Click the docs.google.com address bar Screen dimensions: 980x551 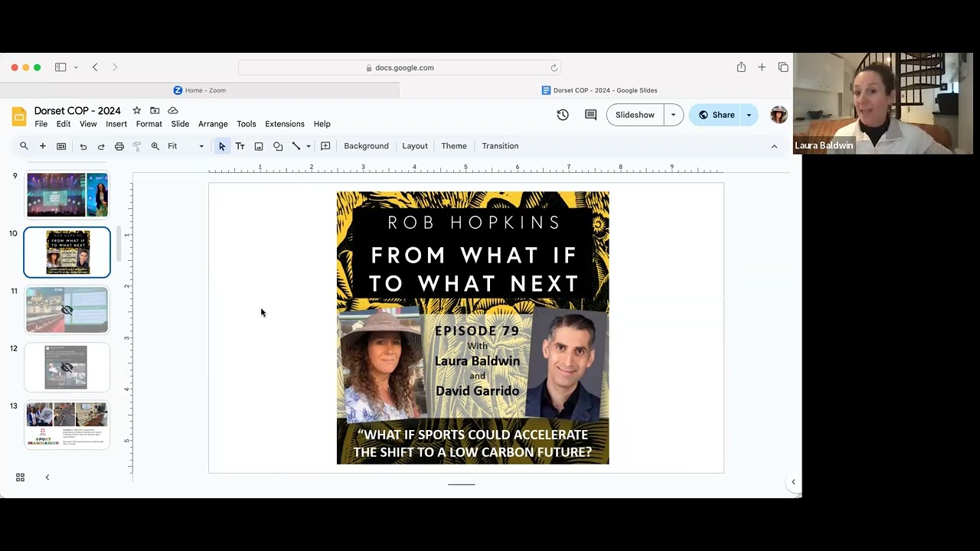click(x=400, y=67)
